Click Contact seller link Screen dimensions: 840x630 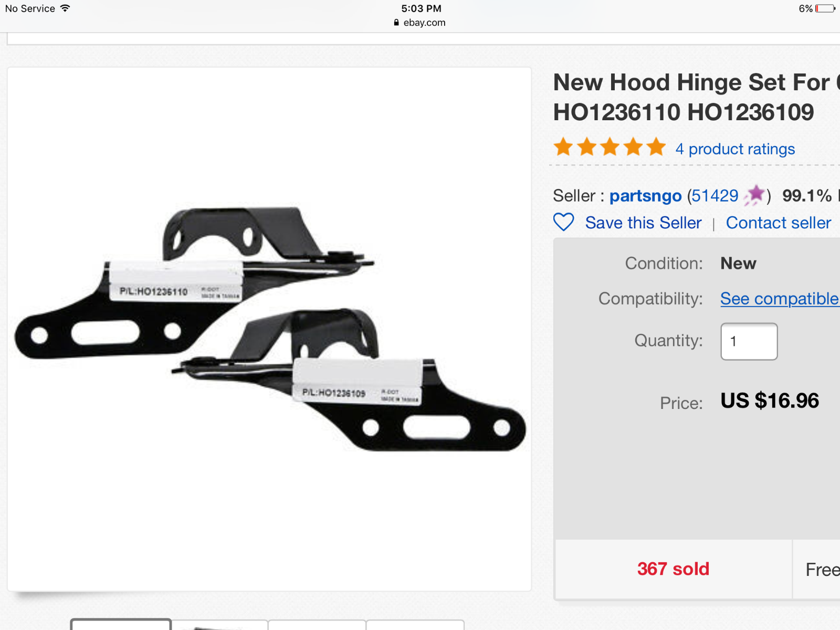779,223
